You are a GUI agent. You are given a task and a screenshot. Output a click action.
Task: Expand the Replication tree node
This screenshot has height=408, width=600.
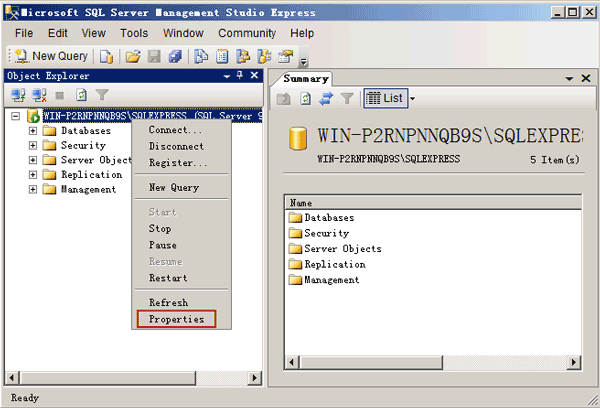pyautogui.click(x=33, y=175)
